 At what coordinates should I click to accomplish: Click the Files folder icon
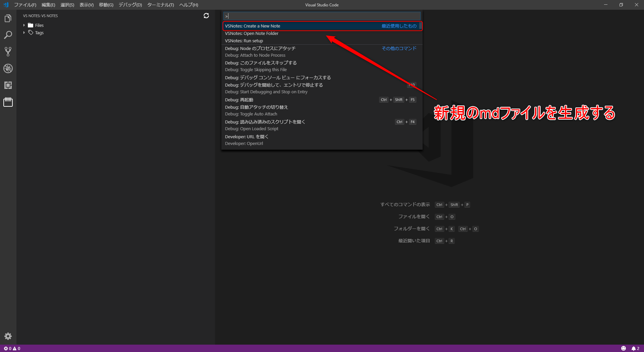[31, 25]
